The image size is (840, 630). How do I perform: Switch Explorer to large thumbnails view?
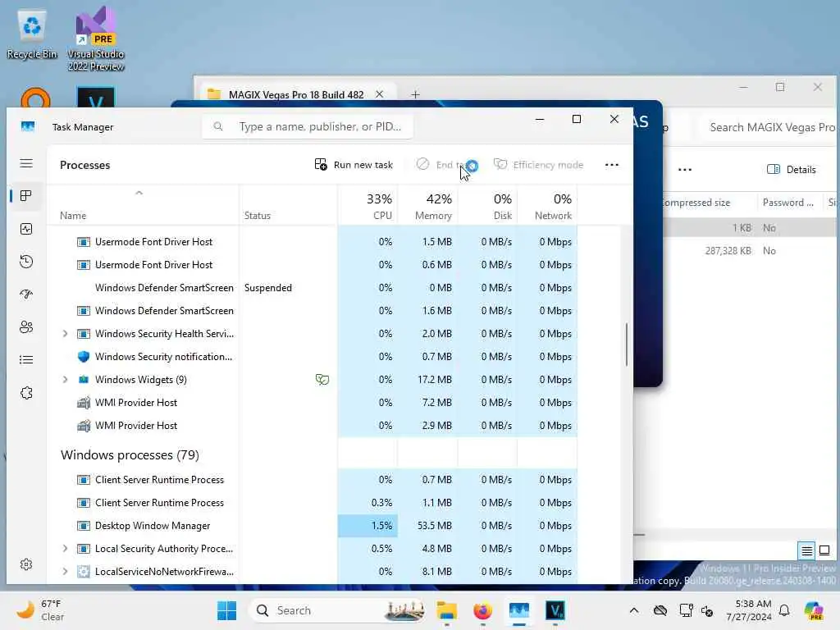tap(824, 550)
